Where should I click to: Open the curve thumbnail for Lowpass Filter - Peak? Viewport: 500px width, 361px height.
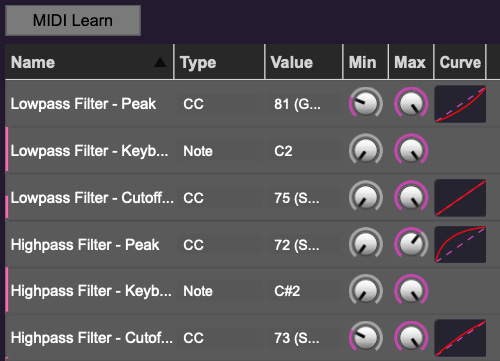click(x=460, y=104)
